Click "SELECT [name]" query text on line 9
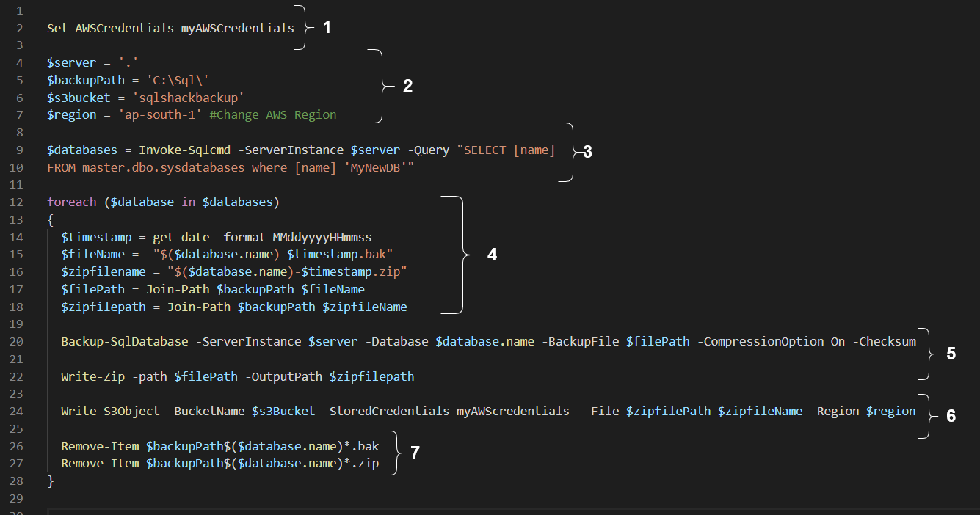 pyautogui.click(x=506, y=150)
